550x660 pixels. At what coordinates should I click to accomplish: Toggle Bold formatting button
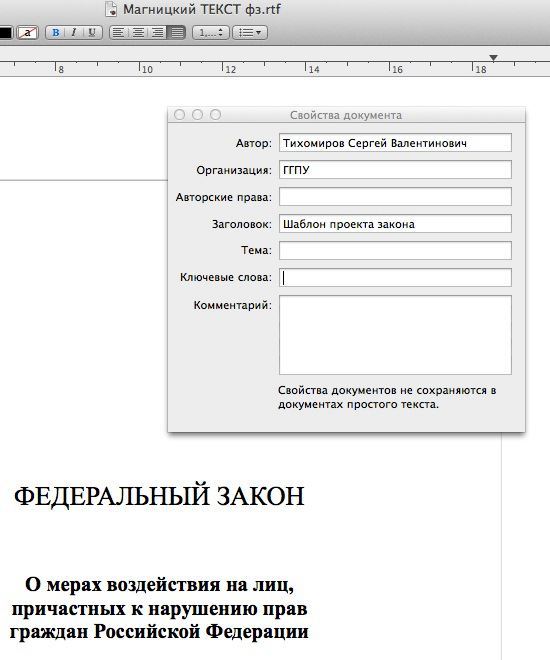point(55,32)
